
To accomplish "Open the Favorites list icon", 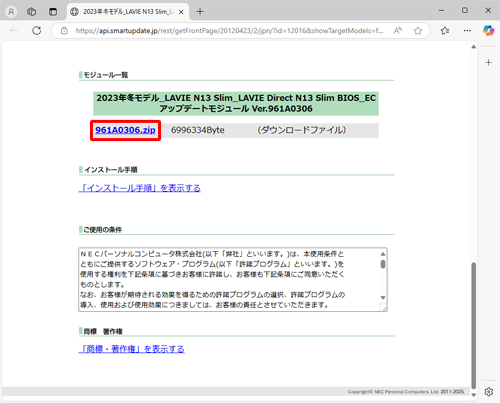I will 445,31.
